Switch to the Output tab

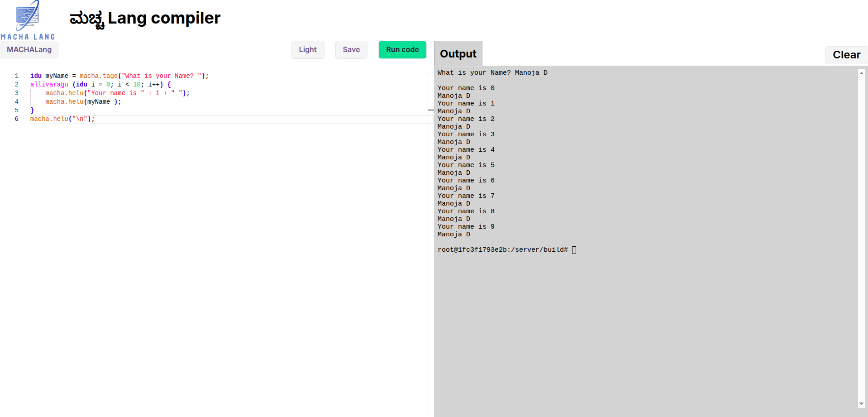pyautogui.click(x=458, y=54)
